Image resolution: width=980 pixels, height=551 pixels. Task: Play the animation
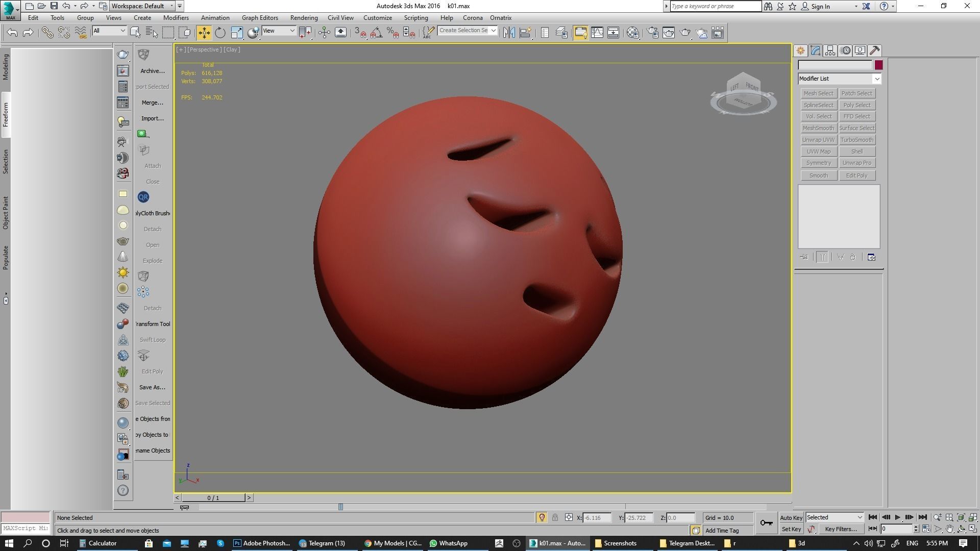click(898, 517)
